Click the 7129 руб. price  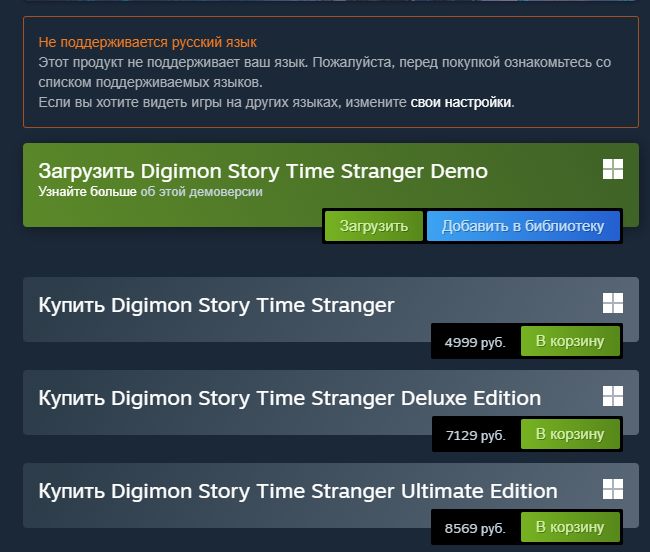tap(475, 435)
